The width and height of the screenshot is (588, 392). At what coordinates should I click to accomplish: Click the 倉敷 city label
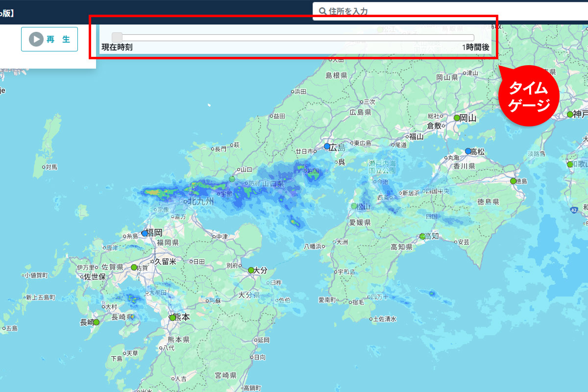(434, 125)
